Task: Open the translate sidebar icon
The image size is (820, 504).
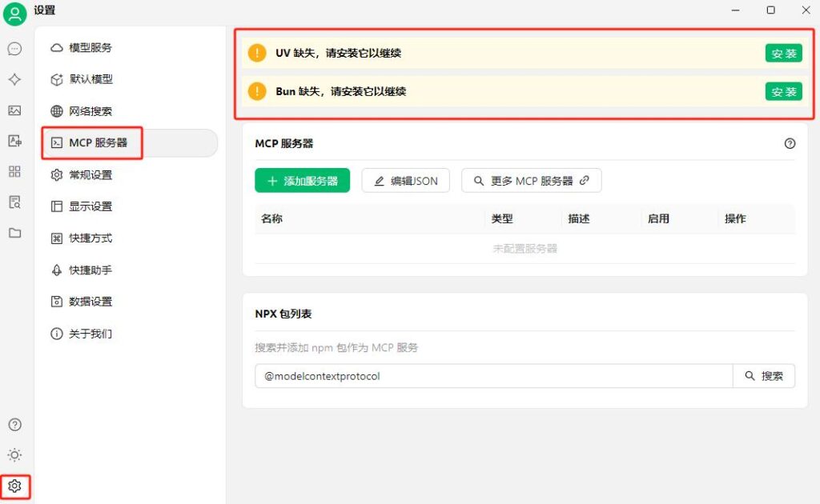Action: click(x=14, y=141)
